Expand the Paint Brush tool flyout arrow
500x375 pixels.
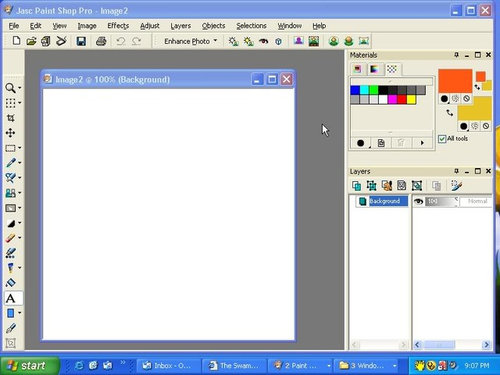click(x=20, y=163)
